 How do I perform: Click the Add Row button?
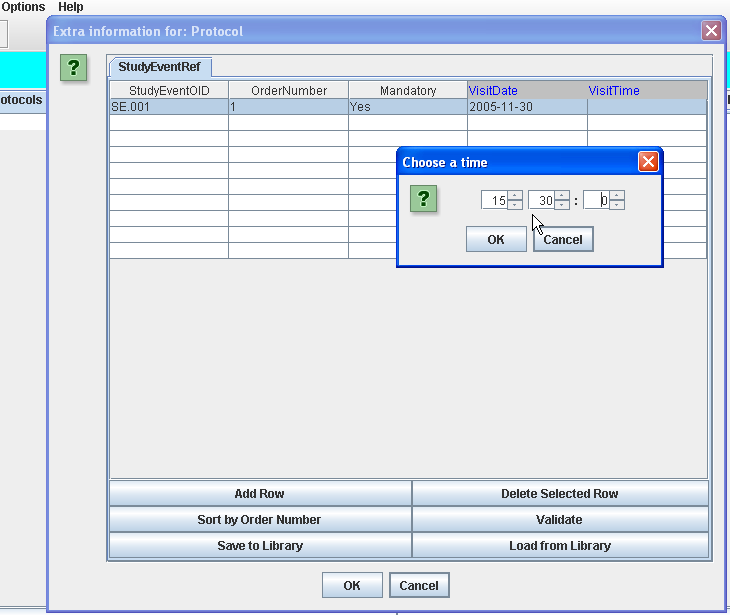(x=260, y=493)
